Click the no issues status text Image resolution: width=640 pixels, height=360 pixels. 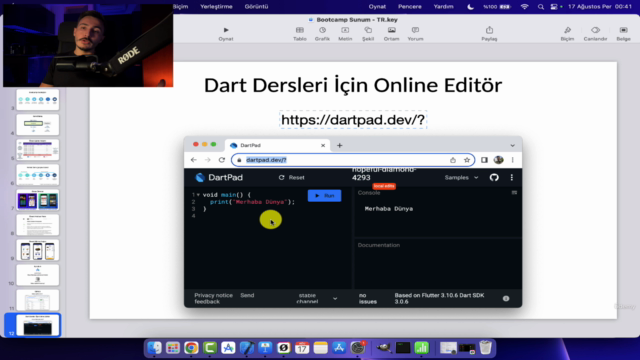pyautogui.click(x=368, y=298)
